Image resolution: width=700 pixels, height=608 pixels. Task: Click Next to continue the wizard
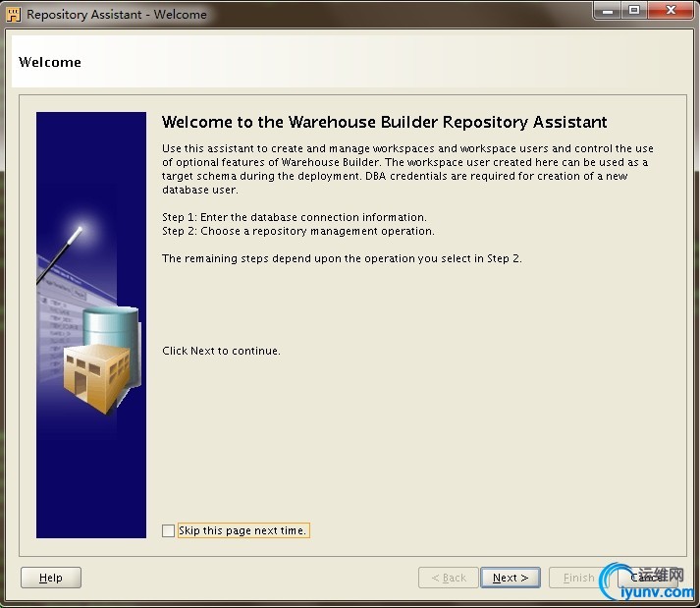[x=511, y=578]
